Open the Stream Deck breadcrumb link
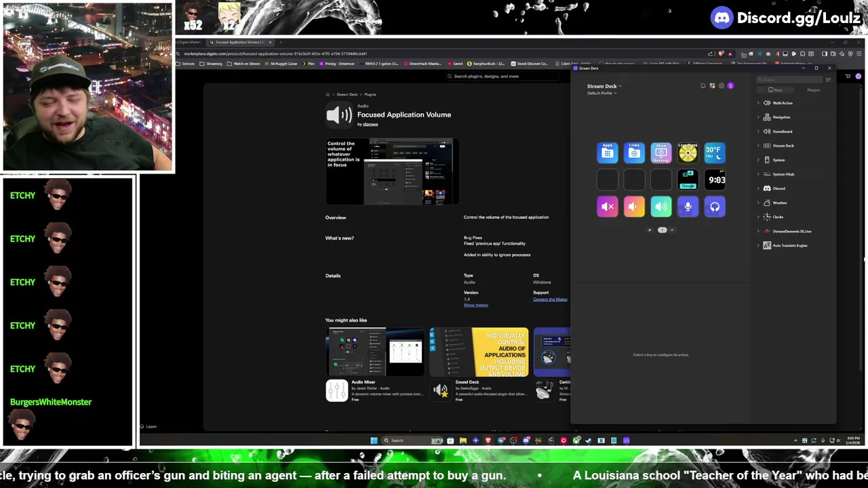The width and height of the screenshot is (868, 488). pyautogui.click(x=347, y=94)
